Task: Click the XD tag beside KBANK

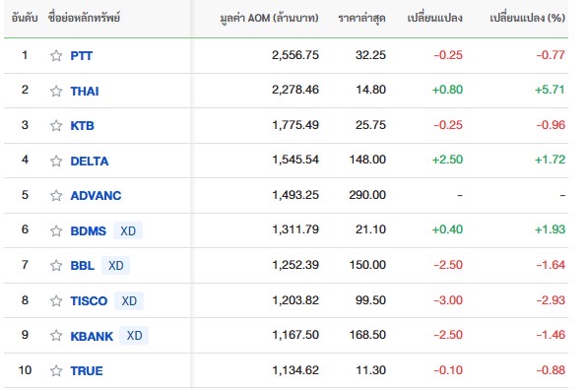Action: coord(134,336)
